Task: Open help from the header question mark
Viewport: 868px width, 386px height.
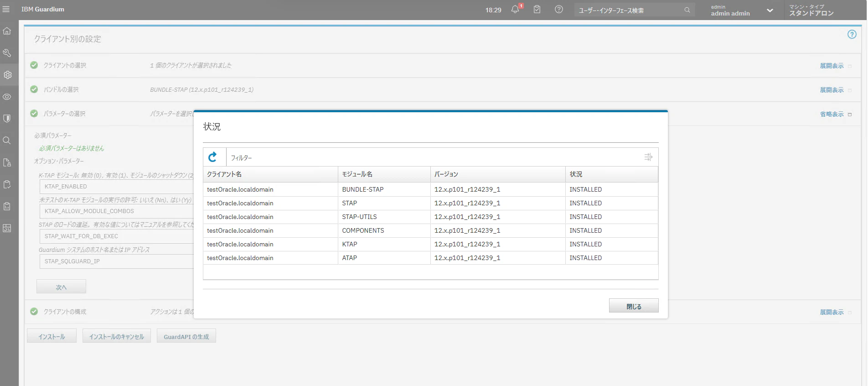Action: (559, 9)
